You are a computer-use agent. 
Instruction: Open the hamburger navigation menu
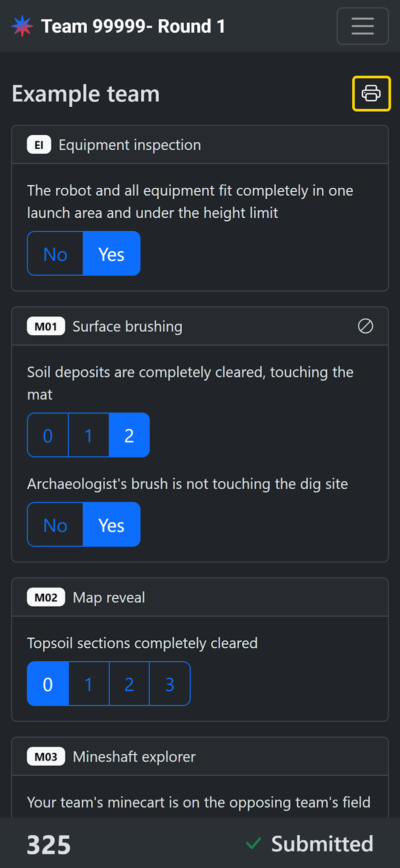click(x=362, y=26)
